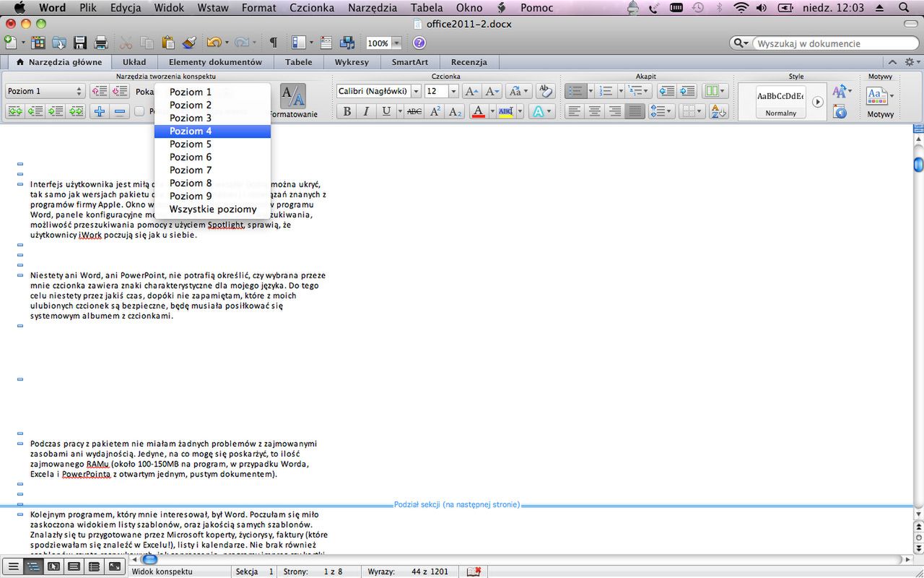Show more styles with the arrow button
Screen dimensions: 924x578
[817, 102]
